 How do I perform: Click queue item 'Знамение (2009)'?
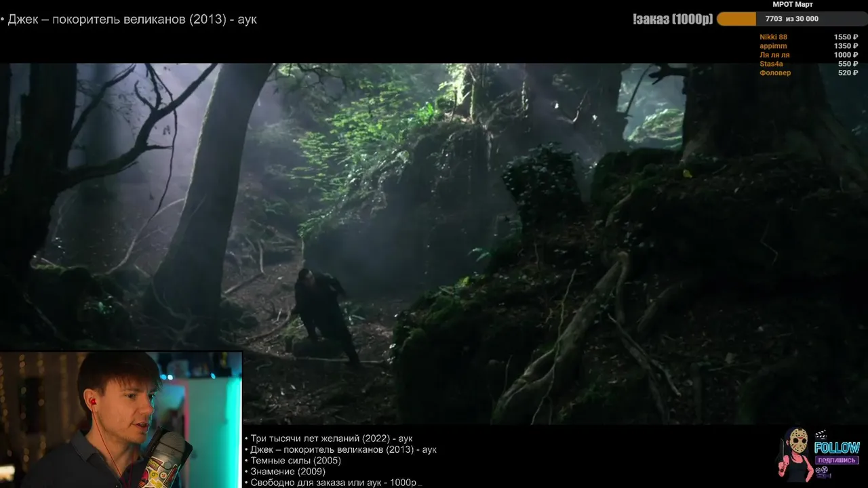[288, 471]
